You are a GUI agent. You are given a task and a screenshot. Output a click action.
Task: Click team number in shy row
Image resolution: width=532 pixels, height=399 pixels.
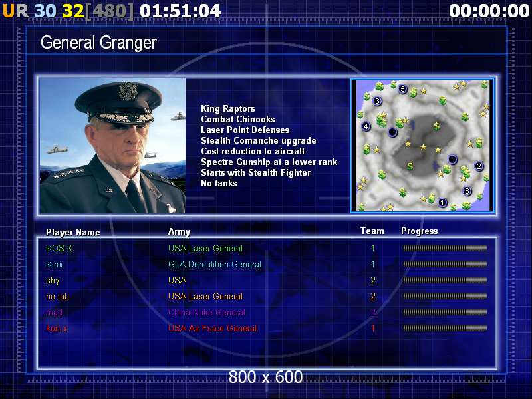click(x=373, y=280)
